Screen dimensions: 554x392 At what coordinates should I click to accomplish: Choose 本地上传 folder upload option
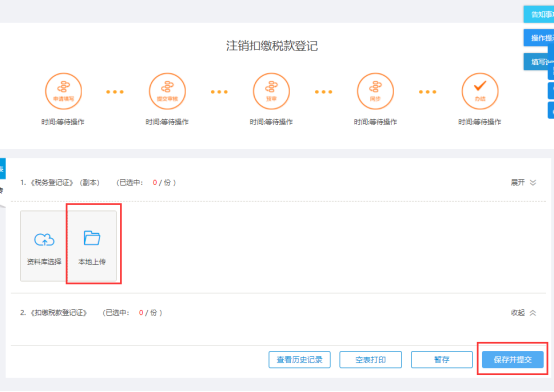coord(92,246)
